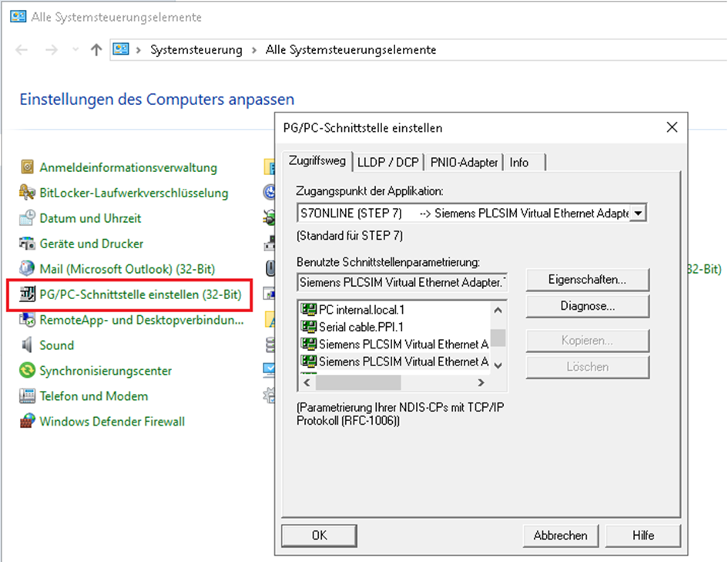Click the back navigation arrow
The image size is (728, 562).
click(x=22, y=49)
